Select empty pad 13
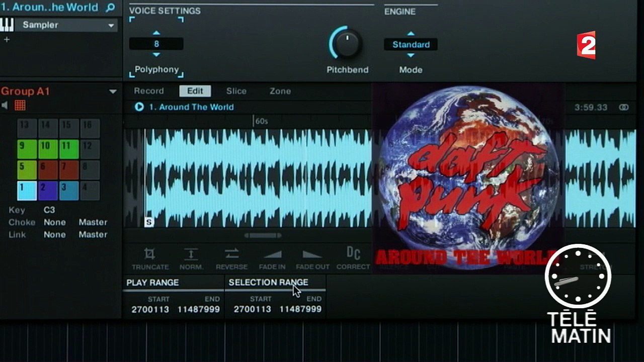This screenshot has width=644, height=362. [x=27, y=129]
